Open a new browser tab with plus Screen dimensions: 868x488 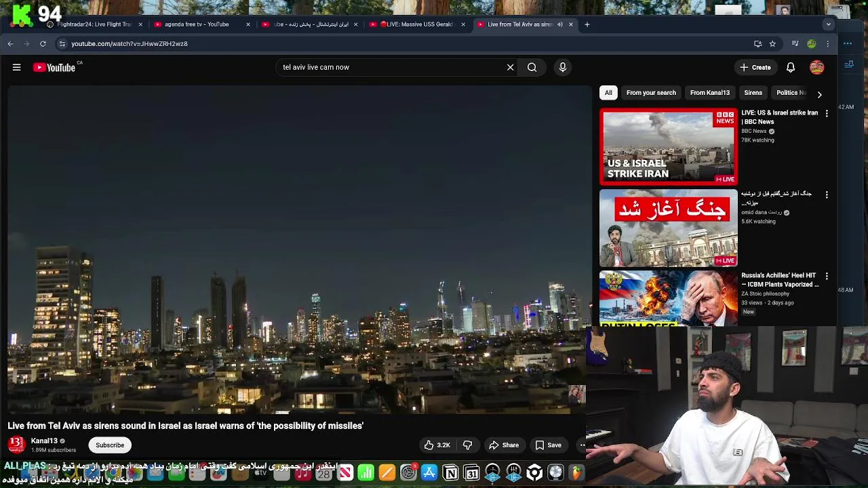(587, 24)
